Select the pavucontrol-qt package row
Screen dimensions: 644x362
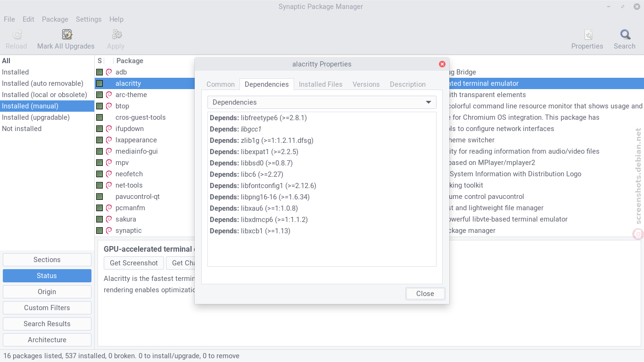point(145,197)
